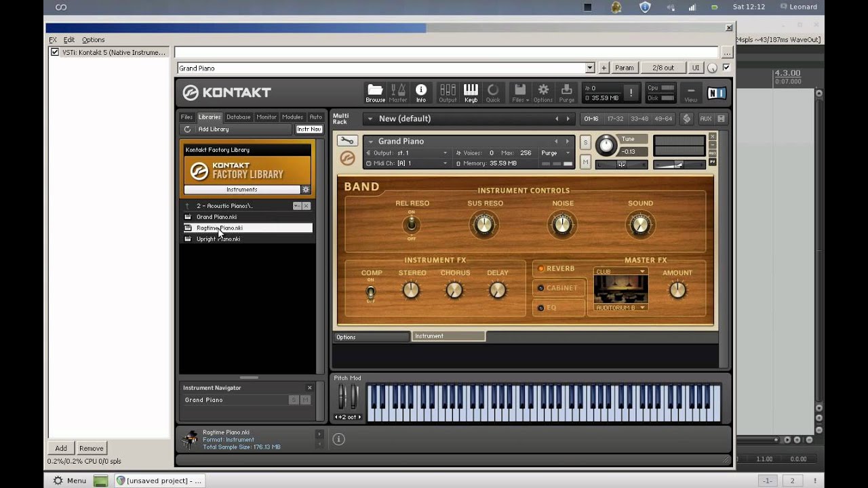Image resolution: width=868 pixels, height=488 pixels.
Task: Go up one folder from Acoustic Pianos
Action: (187, 206)
